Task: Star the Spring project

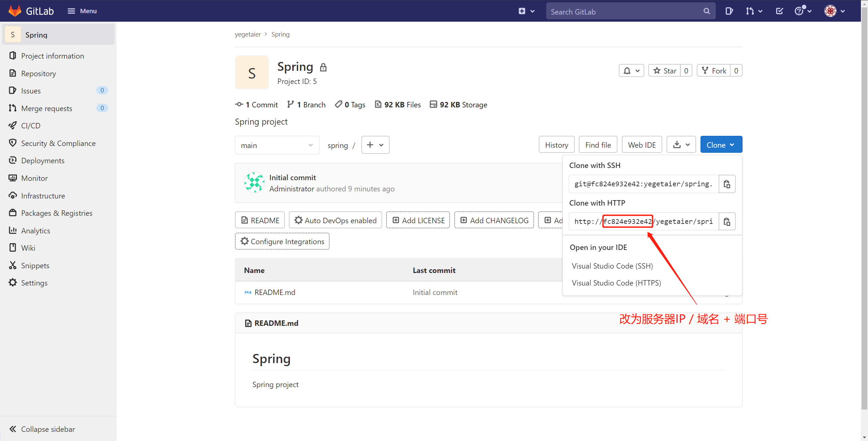Action: (665, 71)
